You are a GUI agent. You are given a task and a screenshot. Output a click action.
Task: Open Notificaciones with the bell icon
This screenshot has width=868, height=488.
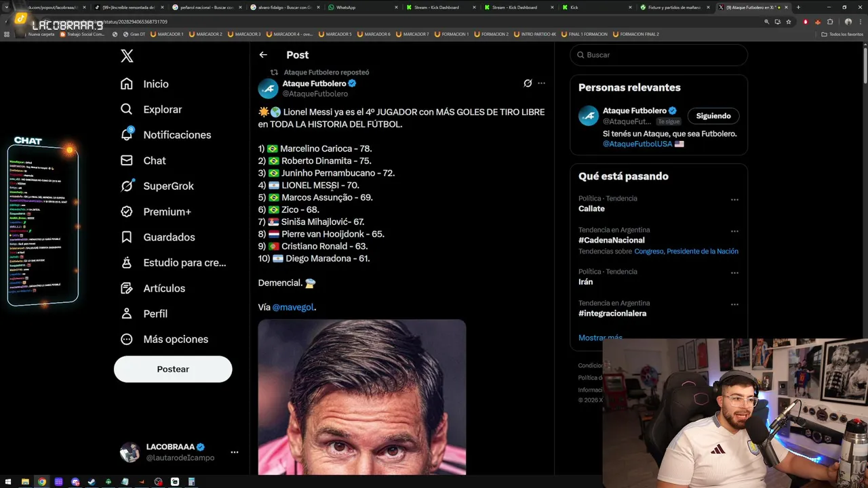165,135
